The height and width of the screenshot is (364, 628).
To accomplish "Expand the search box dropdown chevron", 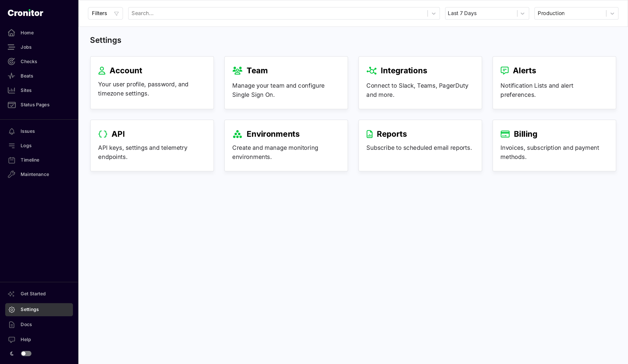I will pyautogui.click(x=434, y=13).
